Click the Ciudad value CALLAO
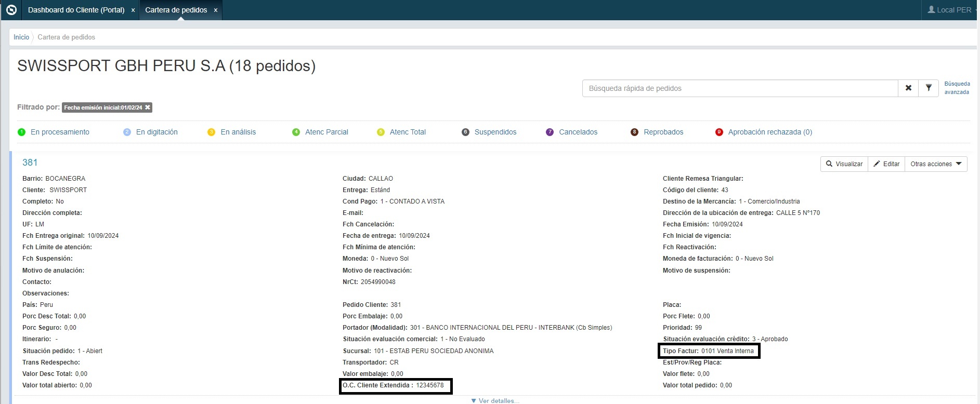 (x=381, y=179)
